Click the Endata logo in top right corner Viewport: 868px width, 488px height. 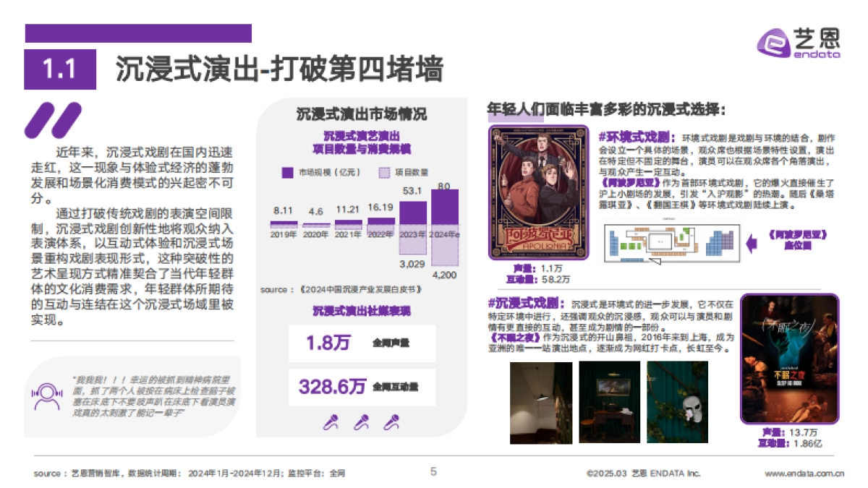click(801, 43)
